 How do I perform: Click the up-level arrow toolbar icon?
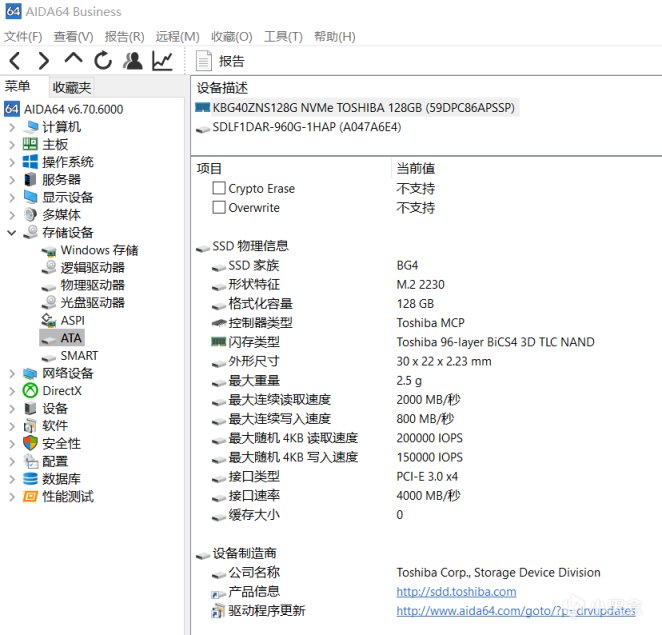[73, 59]
